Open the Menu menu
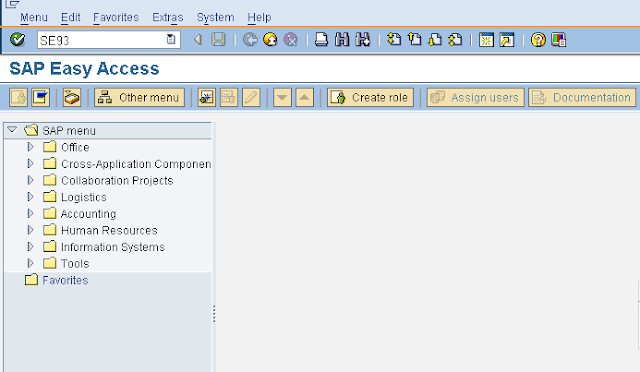This screenshot has height=372, width=640. pos(34,18)
